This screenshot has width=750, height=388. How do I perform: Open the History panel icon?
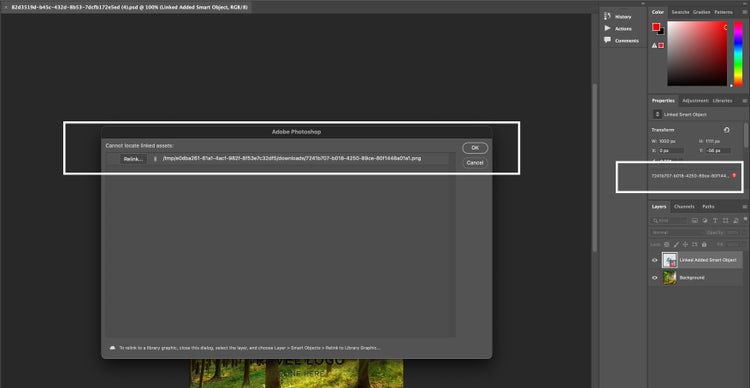(607, 16)
